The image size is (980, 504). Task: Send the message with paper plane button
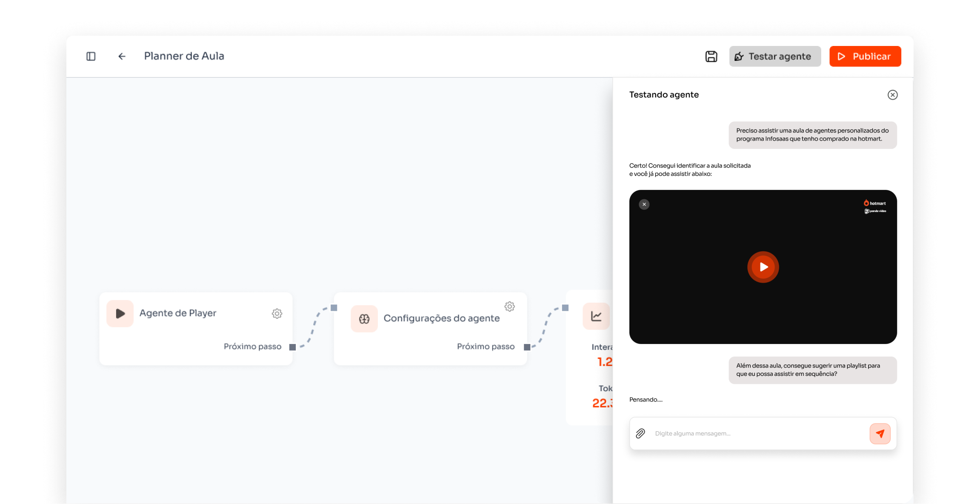(x=880, y=433)
